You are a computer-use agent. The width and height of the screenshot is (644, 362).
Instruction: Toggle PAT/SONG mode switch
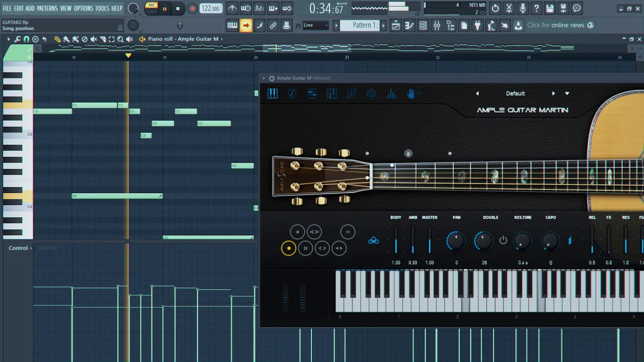pyautogui.click(x=151, y=8)
